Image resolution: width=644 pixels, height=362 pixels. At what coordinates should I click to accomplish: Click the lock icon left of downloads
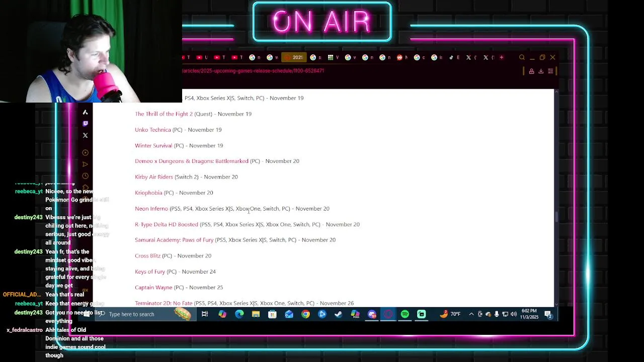point(531,71)
